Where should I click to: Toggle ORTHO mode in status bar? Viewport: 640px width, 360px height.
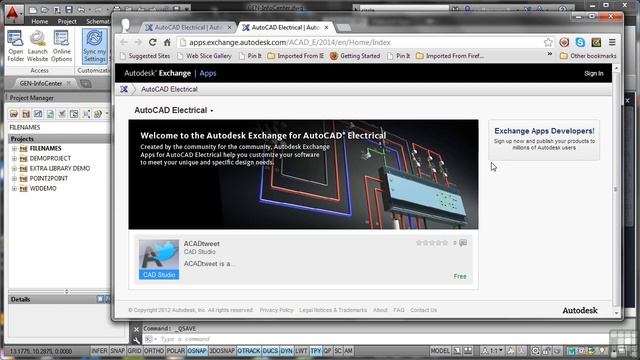click(154, 351)
